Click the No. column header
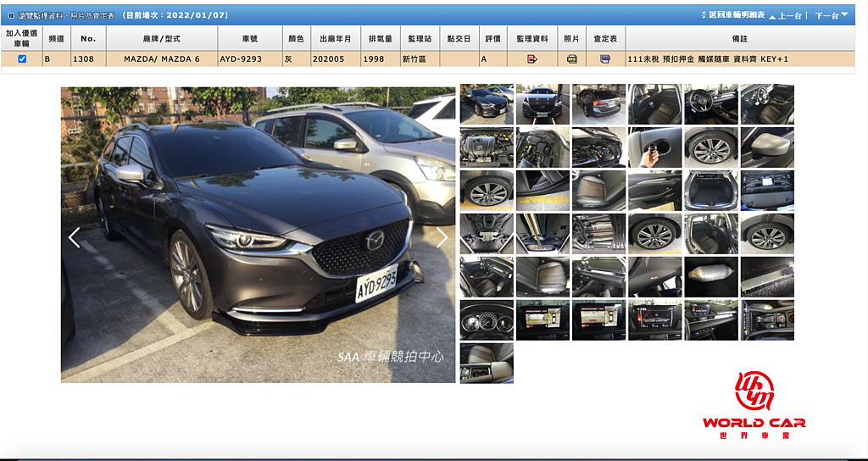The width and height of the screenshot is (868, 461). [x=88, y=39]
